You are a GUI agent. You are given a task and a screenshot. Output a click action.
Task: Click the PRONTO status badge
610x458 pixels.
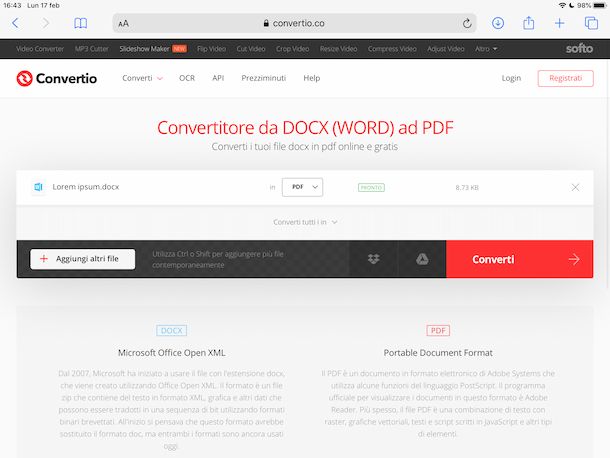tap(371, 188)
